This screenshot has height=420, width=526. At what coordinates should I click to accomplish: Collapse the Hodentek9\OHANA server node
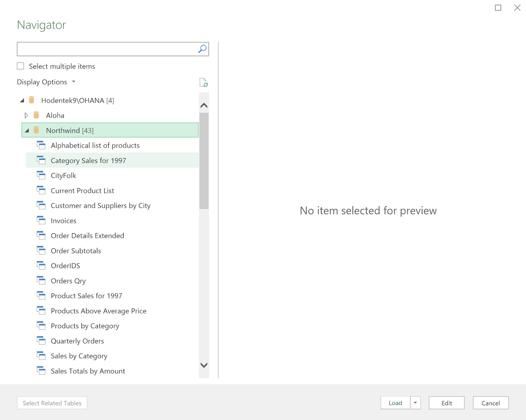(22, 100)
